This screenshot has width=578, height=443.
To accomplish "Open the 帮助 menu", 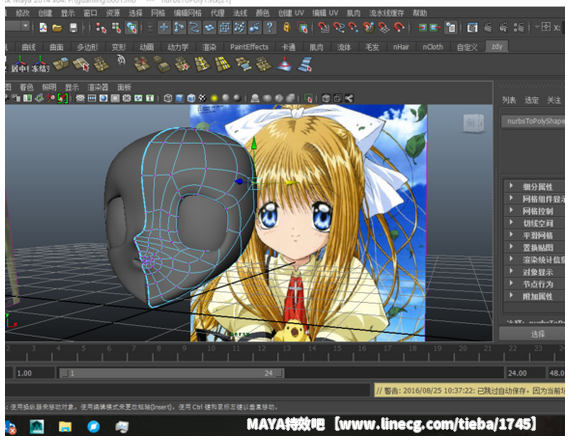I will tap(419, 13).
